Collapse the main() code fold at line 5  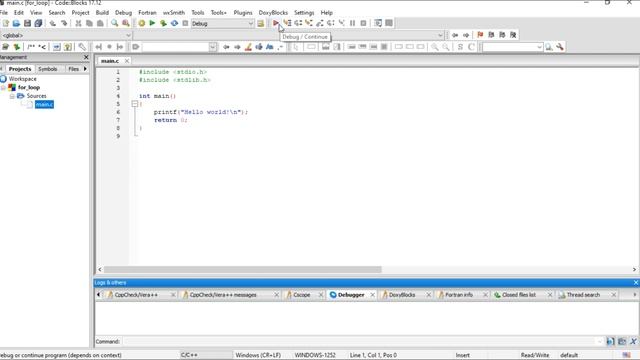tap(135, 104)
